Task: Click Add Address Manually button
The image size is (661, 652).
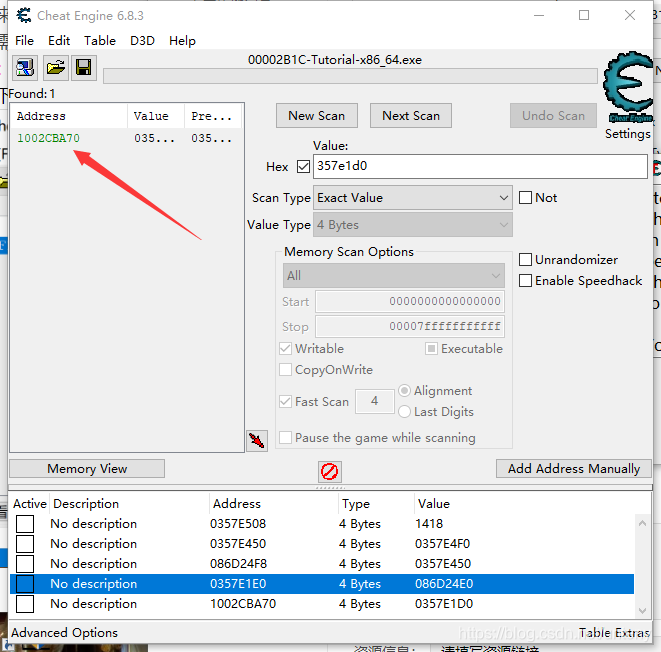Action: (x=574, y=469)
